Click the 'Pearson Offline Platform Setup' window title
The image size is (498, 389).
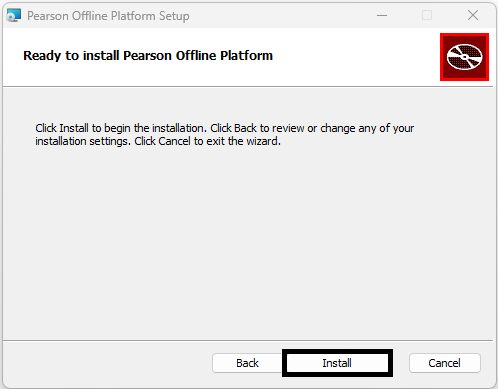coord(108,16)
